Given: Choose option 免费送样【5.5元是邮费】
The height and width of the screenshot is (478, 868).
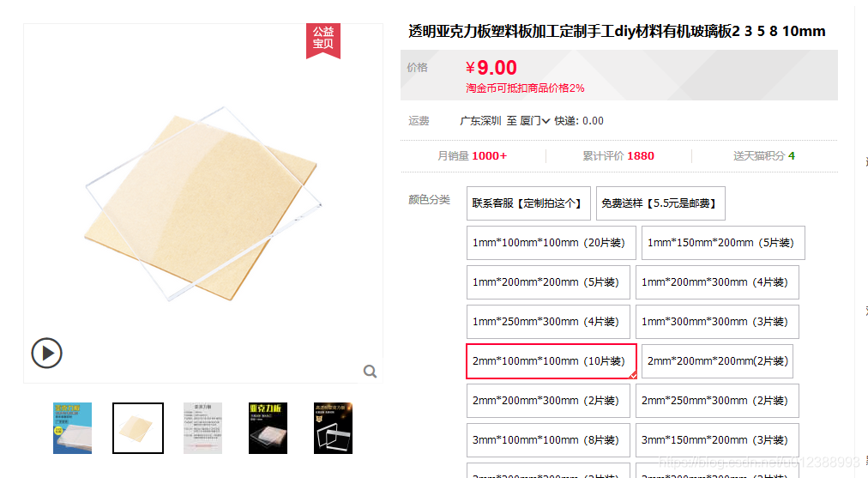Looking at the screenshot, I should (660, 203).
